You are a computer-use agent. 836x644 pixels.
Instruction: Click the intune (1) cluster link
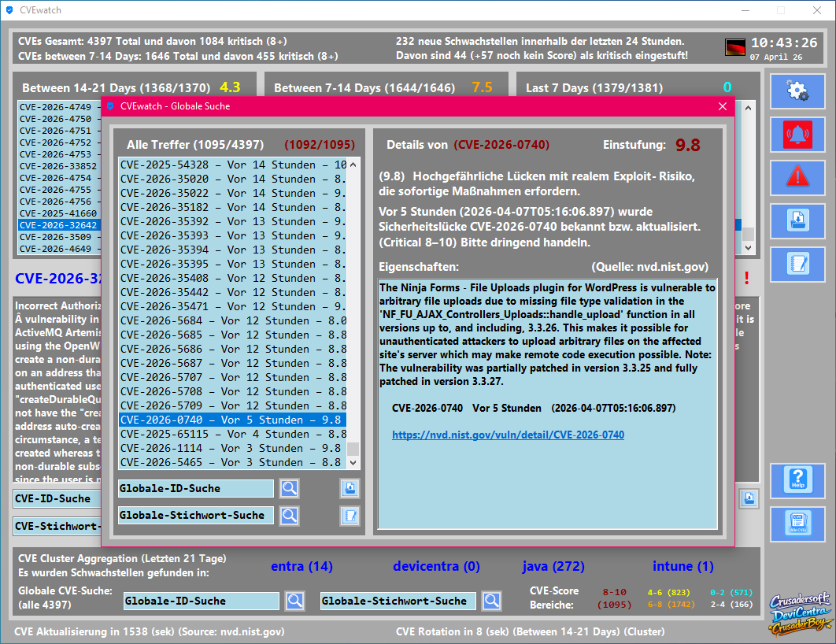pos(682,566)
